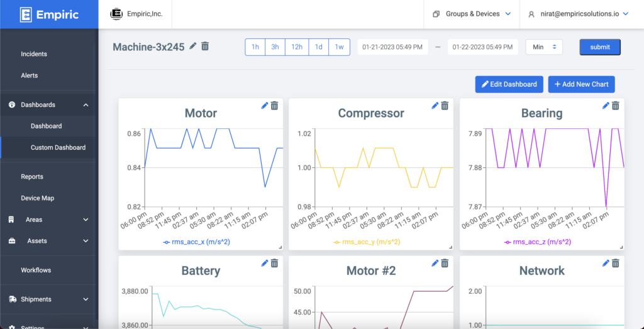644x329 pixels.
Task: Edit the Battery chart pencil icon
Action: (265, 263)
